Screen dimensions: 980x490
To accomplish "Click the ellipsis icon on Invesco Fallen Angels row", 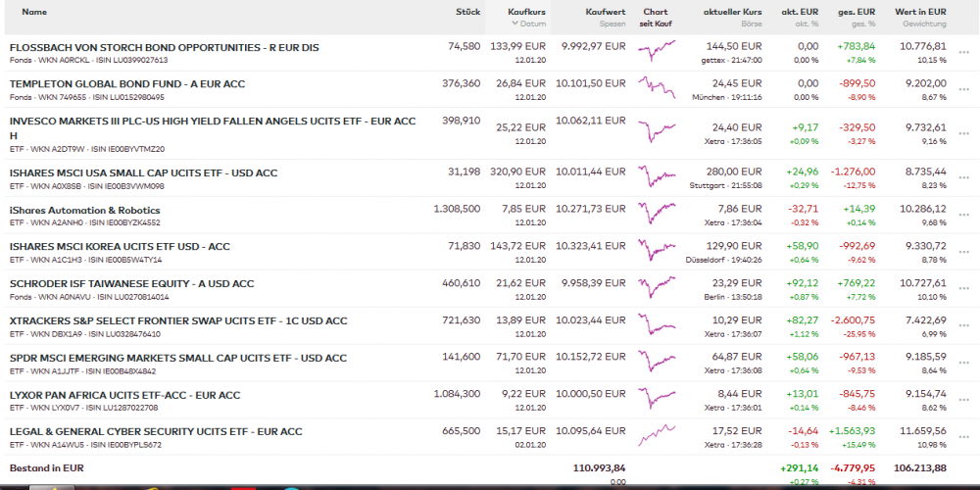I will point(963,134).
